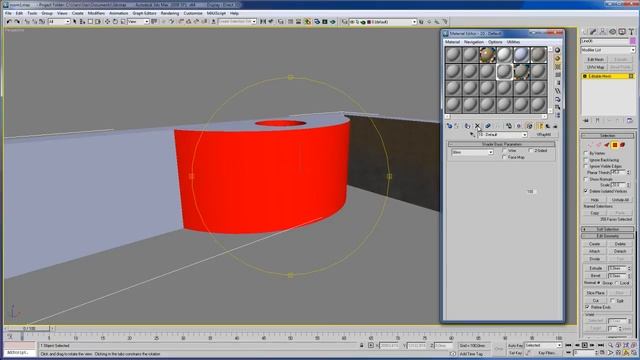Open the selection filter All dropdown
Viewport: 640px width, 360px height.
(x=60, y=22)
